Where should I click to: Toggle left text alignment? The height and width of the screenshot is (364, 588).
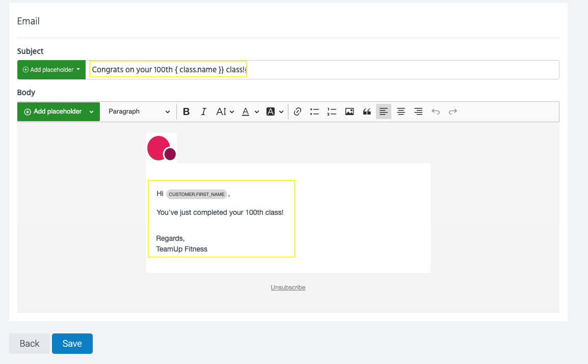pos(384,111)
